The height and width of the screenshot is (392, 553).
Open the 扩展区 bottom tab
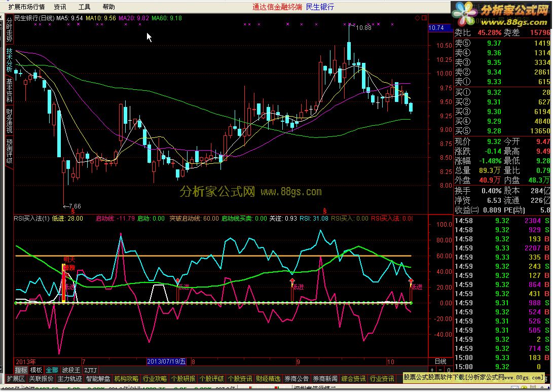pos(16,379)
